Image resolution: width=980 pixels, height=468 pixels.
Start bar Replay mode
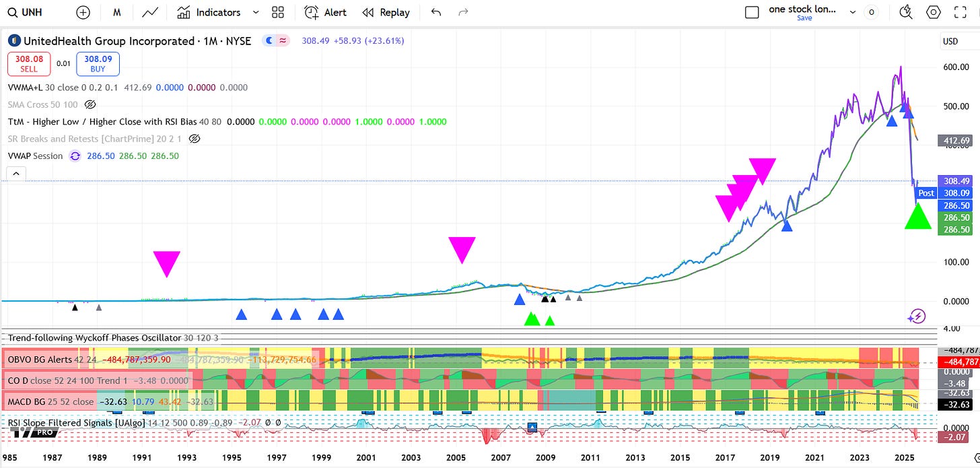(x=386, y=12)
